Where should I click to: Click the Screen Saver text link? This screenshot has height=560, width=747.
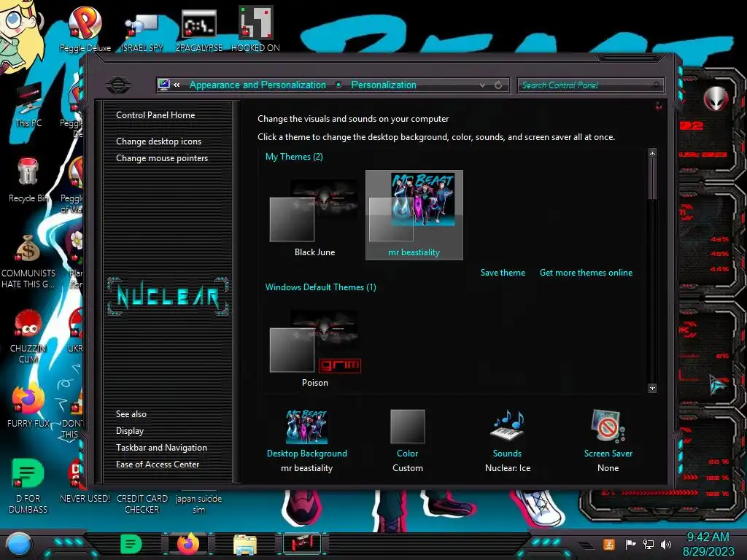click(608, 454)
